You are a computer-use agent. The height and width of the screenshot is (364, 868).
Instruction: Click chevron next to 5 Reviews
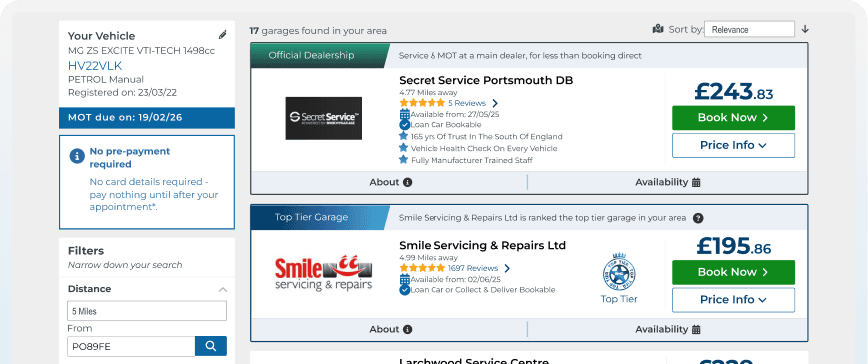[495, 103]
